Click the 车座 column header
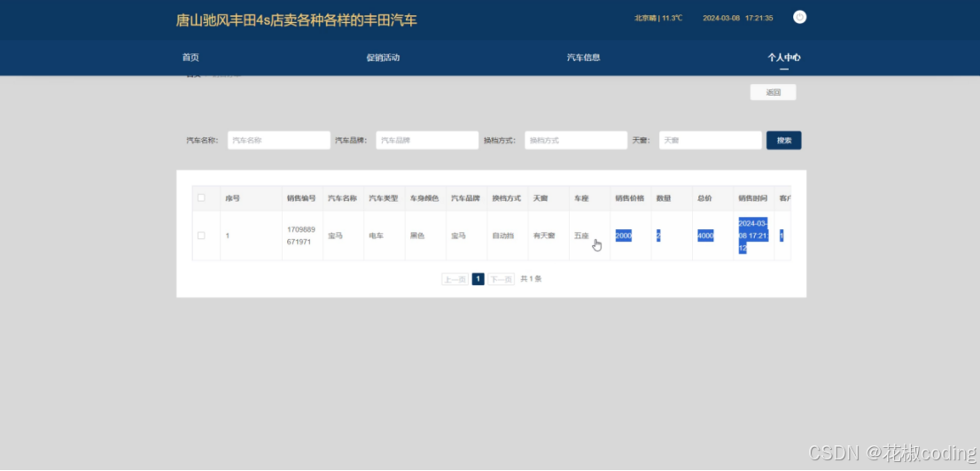Image resolution: width=980 pixels, height=471 pixels. pos(581,198)
